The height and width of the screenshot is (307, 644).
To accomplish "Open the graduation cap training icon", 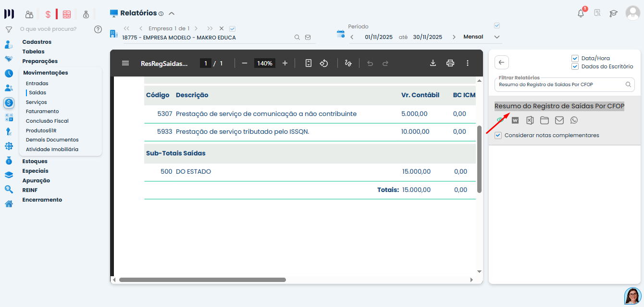I will click(x=613, y=13).
